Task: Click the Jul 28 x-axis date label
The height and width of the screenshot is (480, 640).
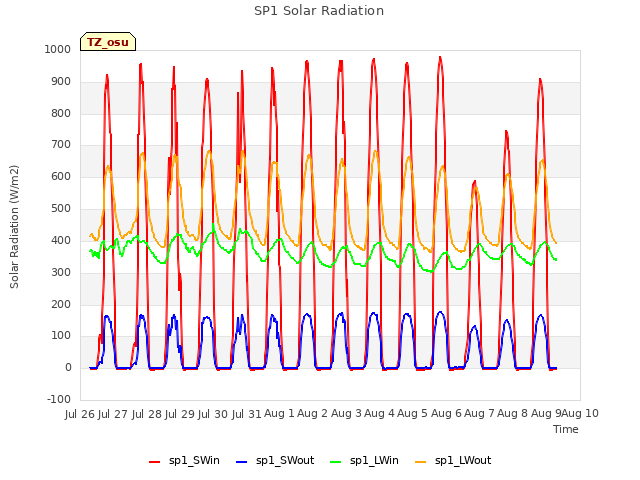Action: point(147,414)
